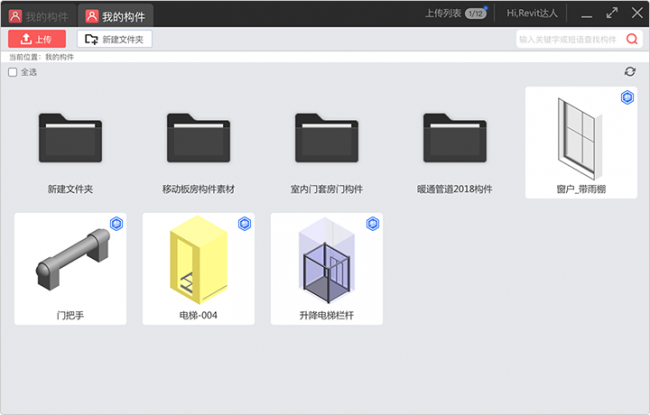650x415 pixels.
Task: Click the red 上传 upload button
Action: pos(37,39)
